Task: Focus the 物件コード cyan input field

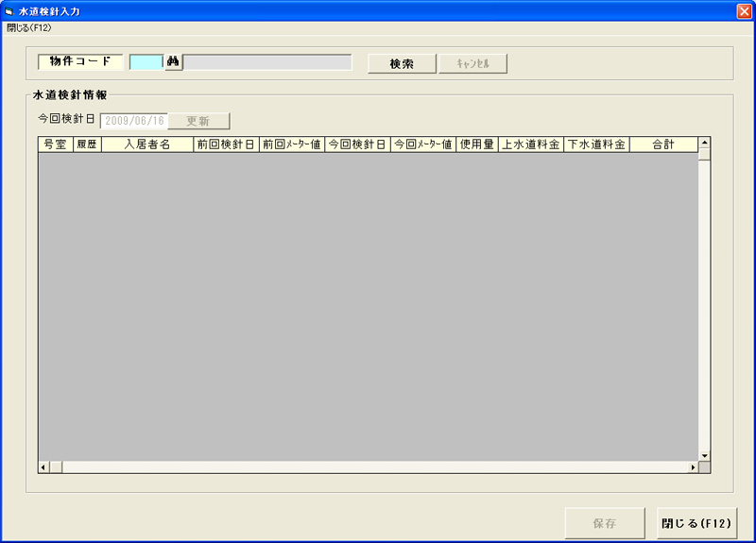Action: tap(146, 62)
